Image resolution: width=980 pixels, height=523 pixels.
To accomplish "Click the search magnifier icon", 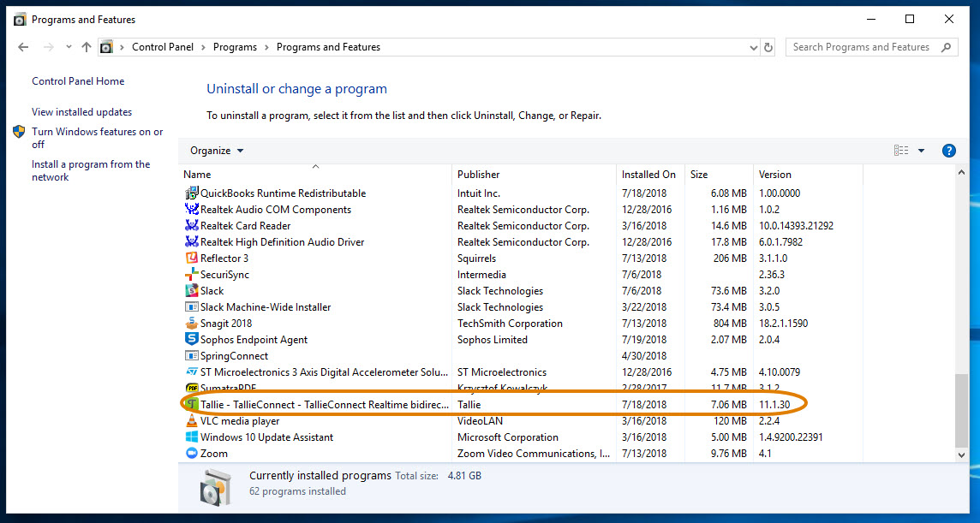I will 947,47.
